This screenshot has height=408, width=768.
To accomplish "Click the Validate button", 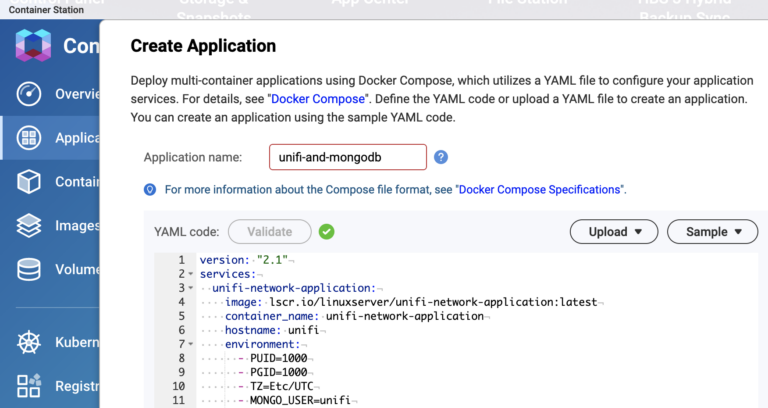I will click(x=269, y=232).
